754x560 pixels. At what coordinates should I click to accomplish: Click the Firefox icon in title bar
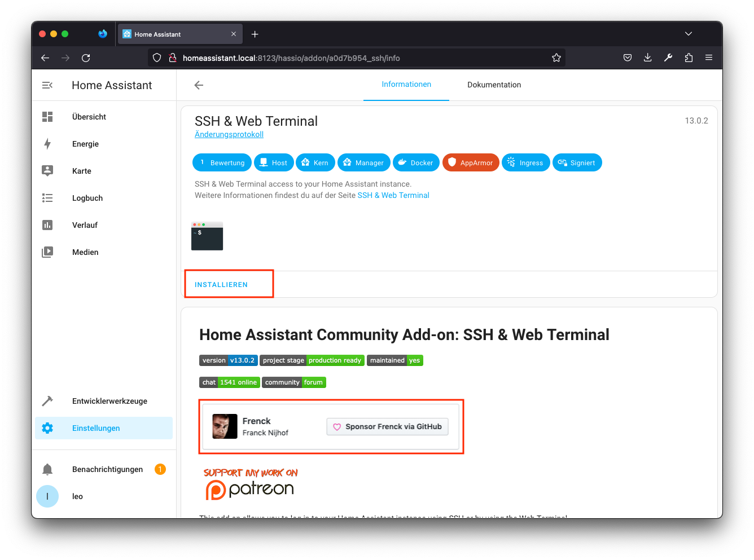[102, 34]
